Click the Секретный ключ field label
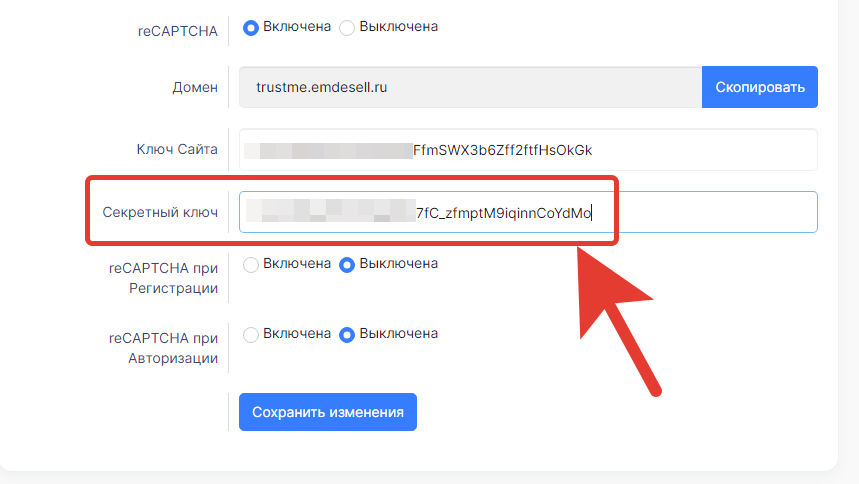 pos(160,212)
